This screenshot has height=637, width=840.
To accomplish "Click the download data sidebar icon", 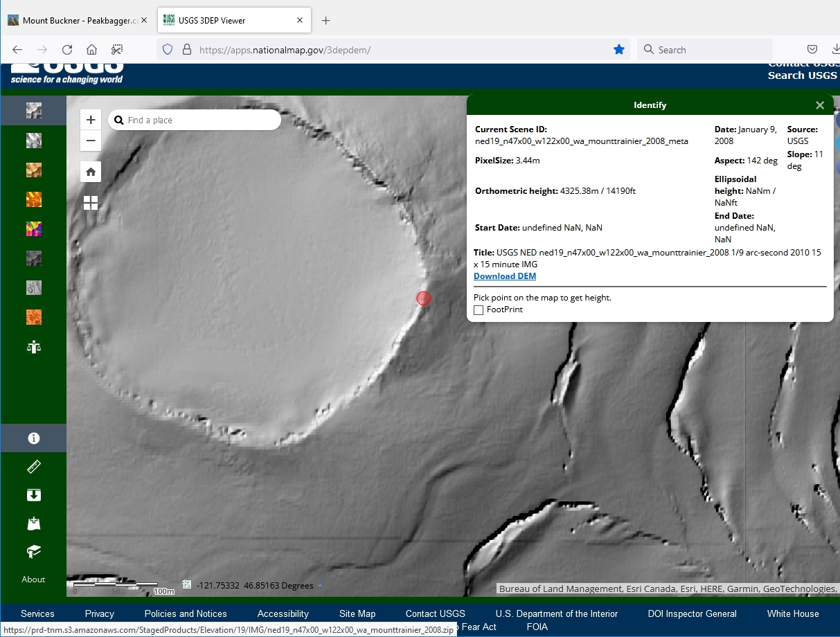I will (33, 495).
